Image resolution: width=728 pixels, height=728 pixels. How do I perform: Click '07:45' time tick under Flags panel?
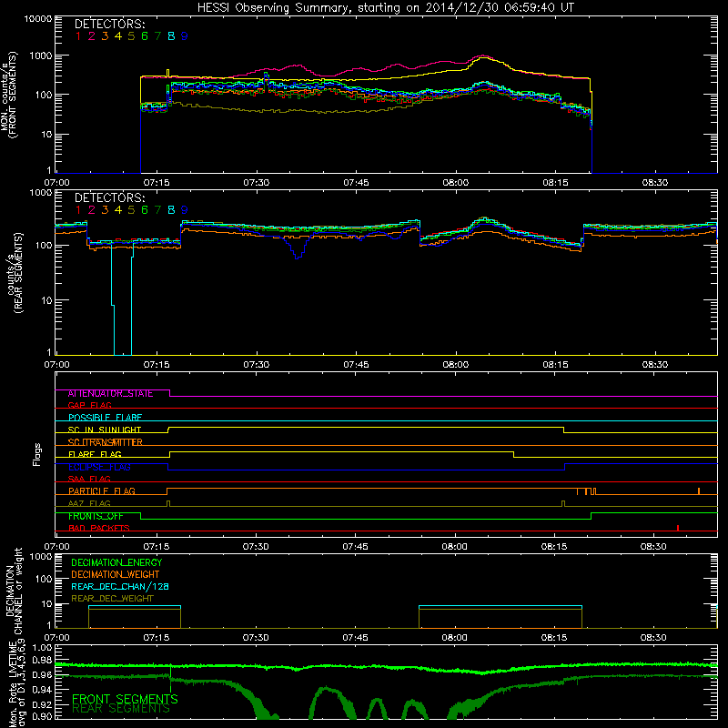pos(356,547)
